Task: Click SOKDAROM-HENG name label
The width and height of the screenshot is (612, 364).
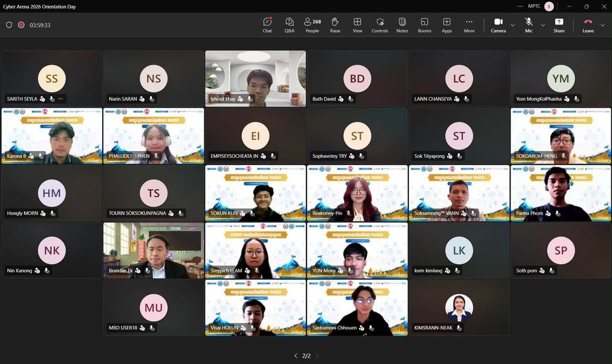Action: (x=536, y=156)
